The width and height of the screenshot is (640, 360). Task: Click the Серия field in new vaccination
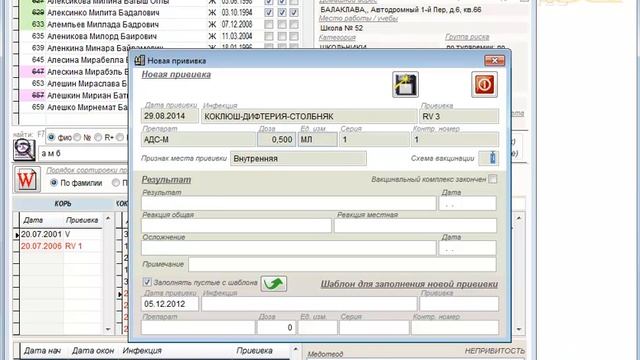pyautogui.click(x=374, y=140)
